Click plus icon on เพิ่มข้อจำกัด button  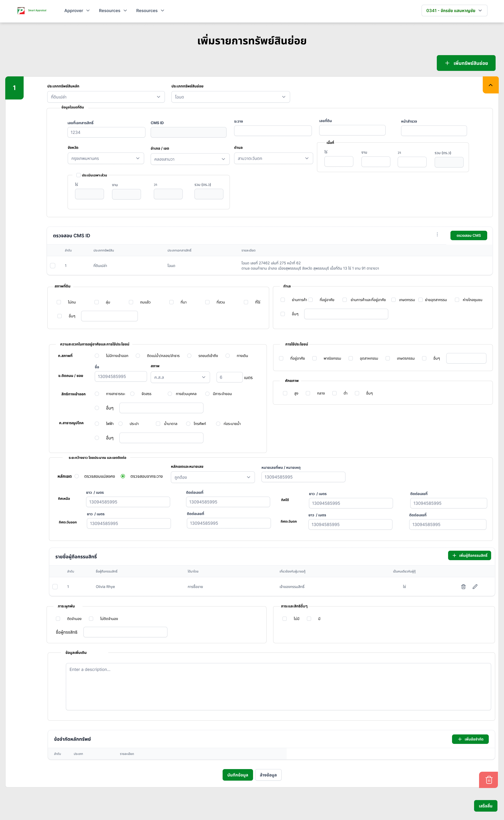[x=460, y=739]
